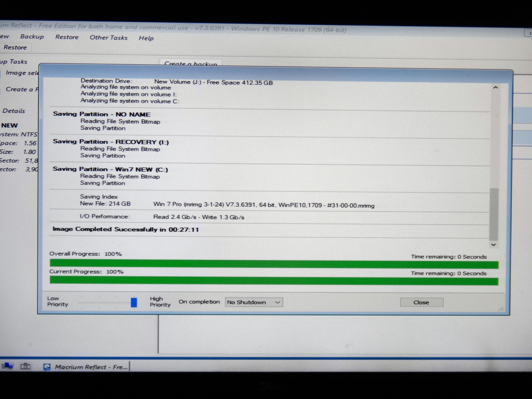Click the log scrollbar up arrow

click(495, 88)
